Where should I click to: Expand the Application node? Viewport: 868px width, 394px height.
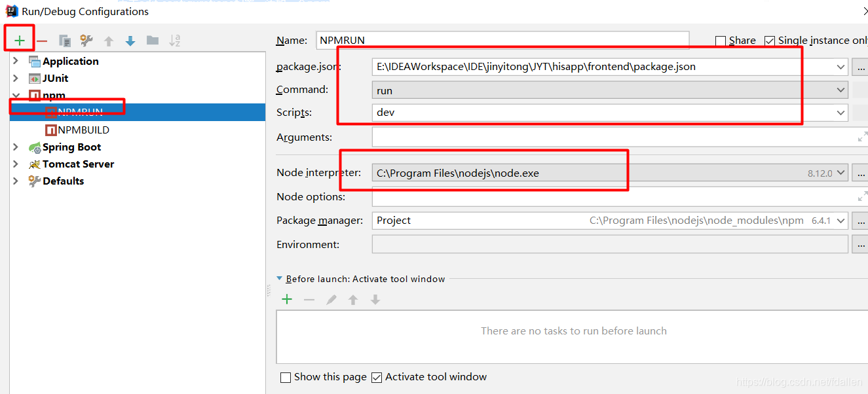coord(16,61)
